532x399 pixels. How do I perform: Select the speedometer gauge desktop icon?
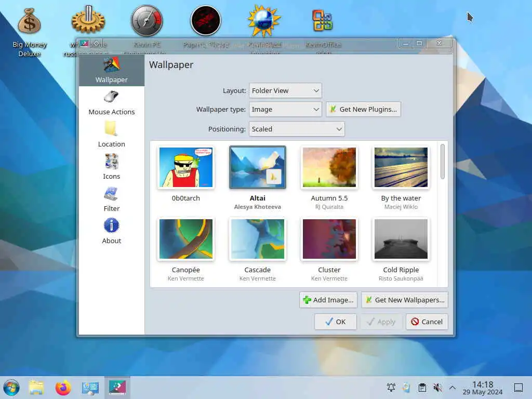[147, 21]
